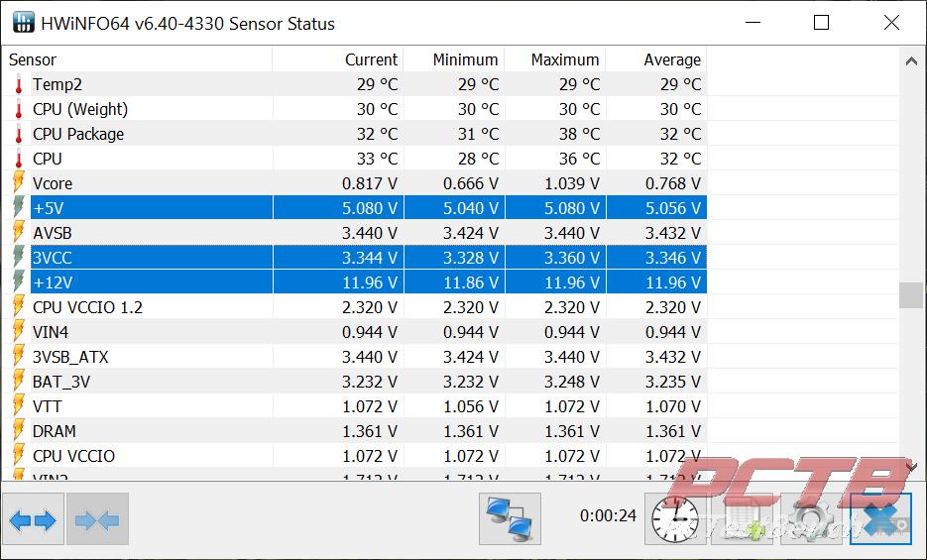The image size is (927, 560).
Task: Select the VIN4 sensor label
Action: pyautogui.click(x=51, y=333)
